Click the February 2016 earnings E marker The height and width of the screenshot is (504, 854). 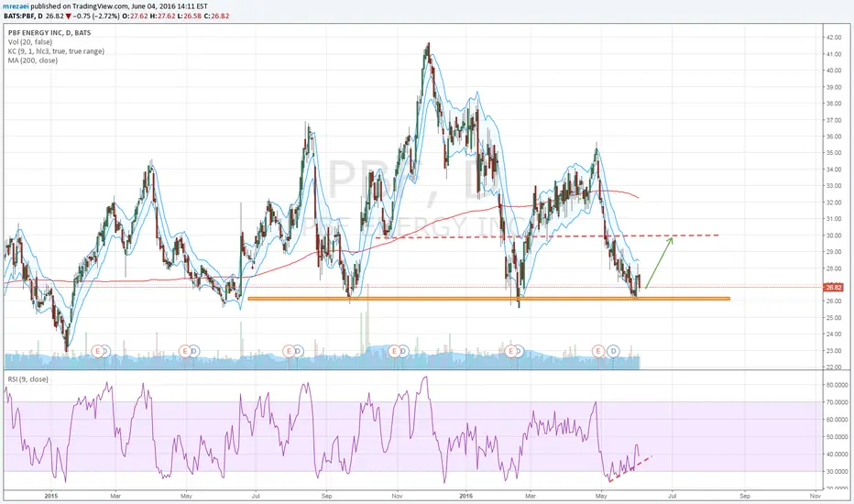click(x=510, y=351)
